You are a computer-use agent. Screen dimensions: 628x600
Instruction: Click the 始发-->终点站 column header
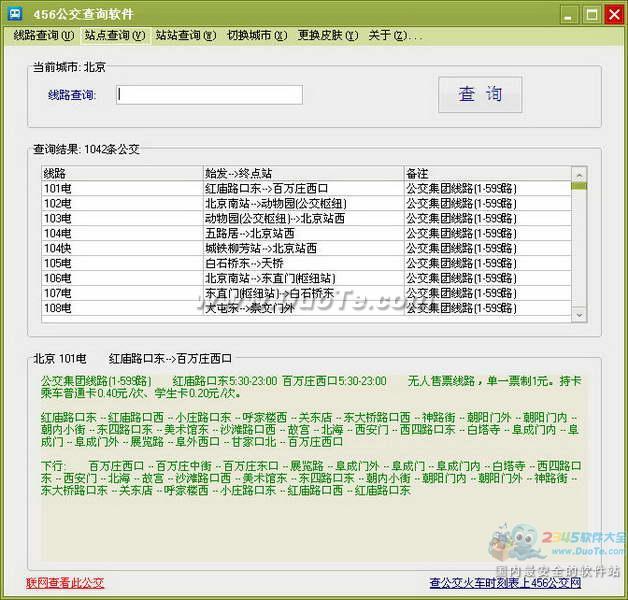point(304,173)
